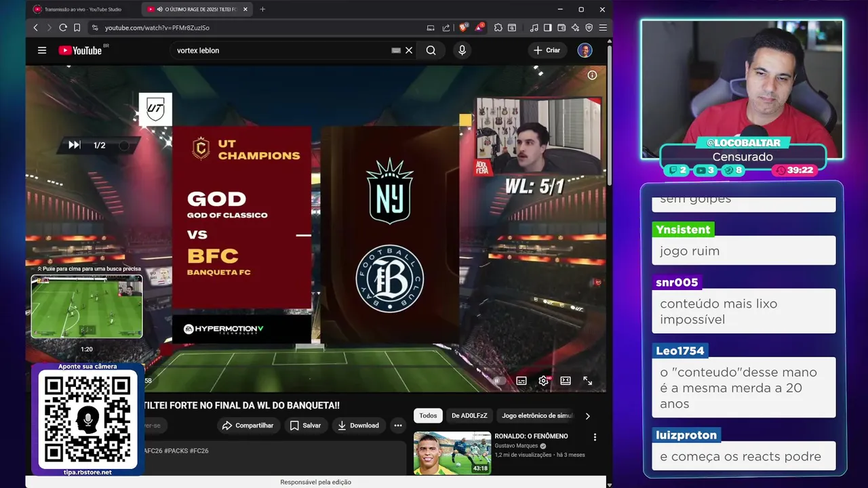
Task: Open site settings icon in the address bar
Action: pyautogui.click(x=95, y=28)
